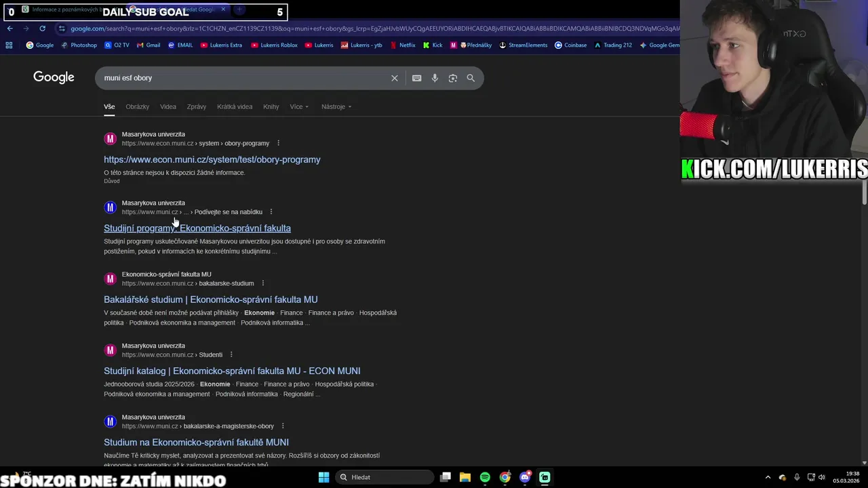This screenshot has height=488, width=868.
Task: Open the Přednášky bookmark
Action: point(471,45)
